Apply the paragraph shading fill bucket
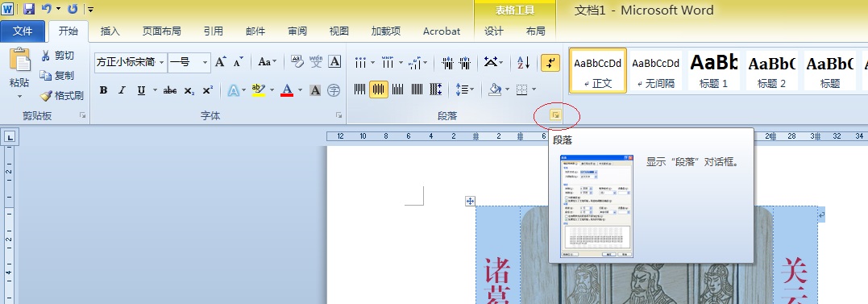This screenshot has width=868, height=304. [x=494, y=90]
